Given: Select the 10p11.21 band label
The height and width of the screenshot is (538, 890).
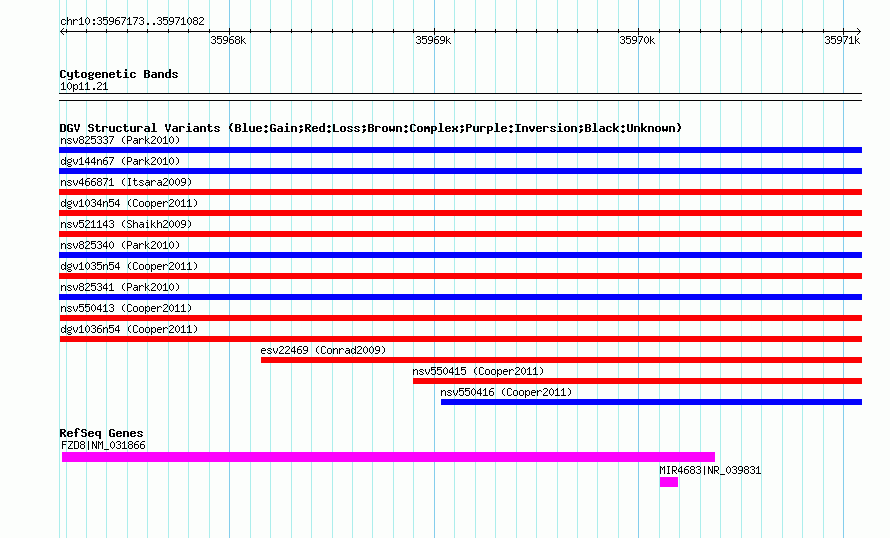Looking at the screenshot, I should click(x=84, y=86).
